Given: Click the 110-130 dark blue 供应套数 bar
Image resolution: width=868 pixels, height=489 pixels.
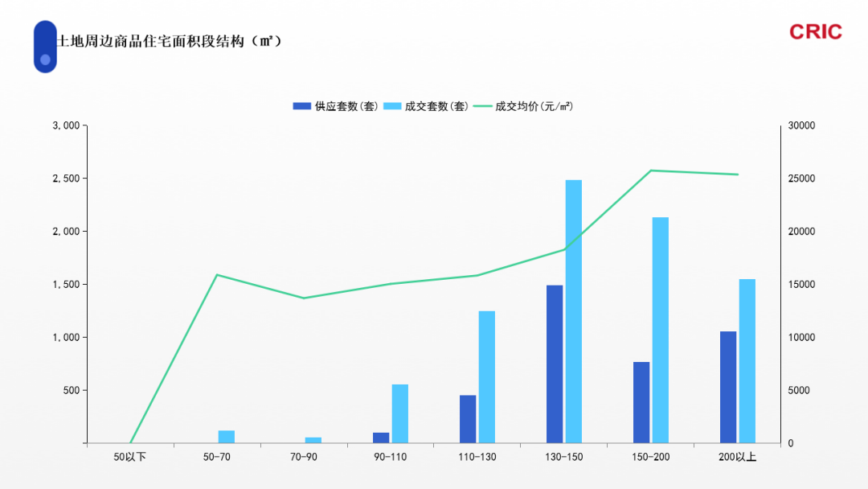Looking at the screenshot, I should coord(468,419).
